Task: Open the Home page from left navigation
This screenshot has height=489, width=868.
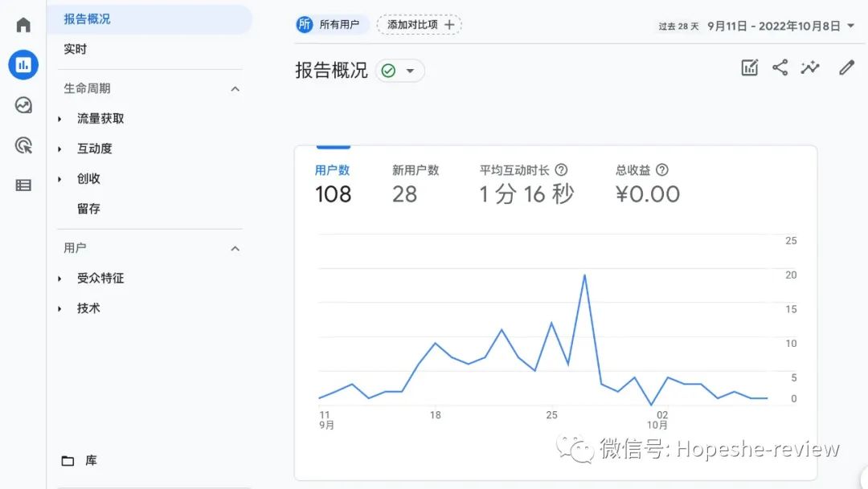Action: tap(23, 24)
